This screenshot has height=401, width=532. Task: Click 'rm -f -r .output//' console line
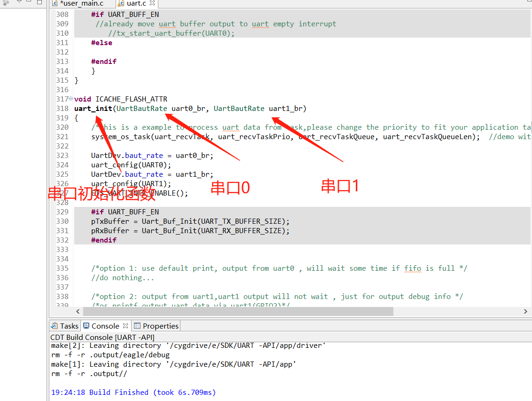[x=89, y=374]
